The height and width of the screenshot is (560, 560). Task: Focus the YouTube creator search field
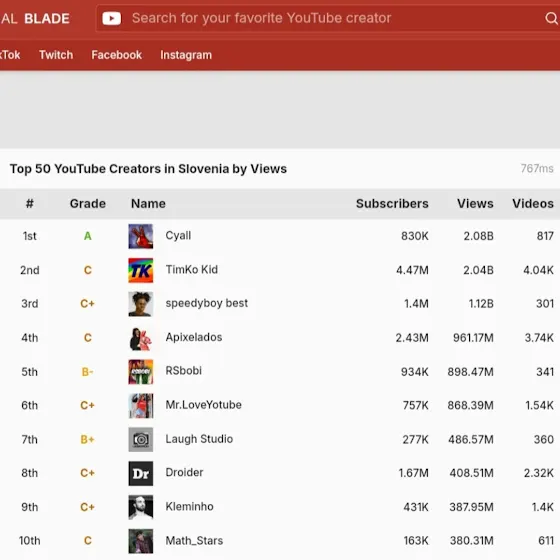(x=329, y=18)
